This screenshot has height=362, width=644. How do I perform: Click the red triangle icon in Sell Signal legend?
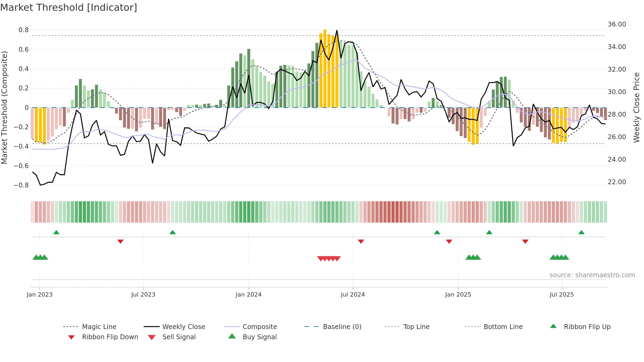pyautogui.click(x=152, y=337)
